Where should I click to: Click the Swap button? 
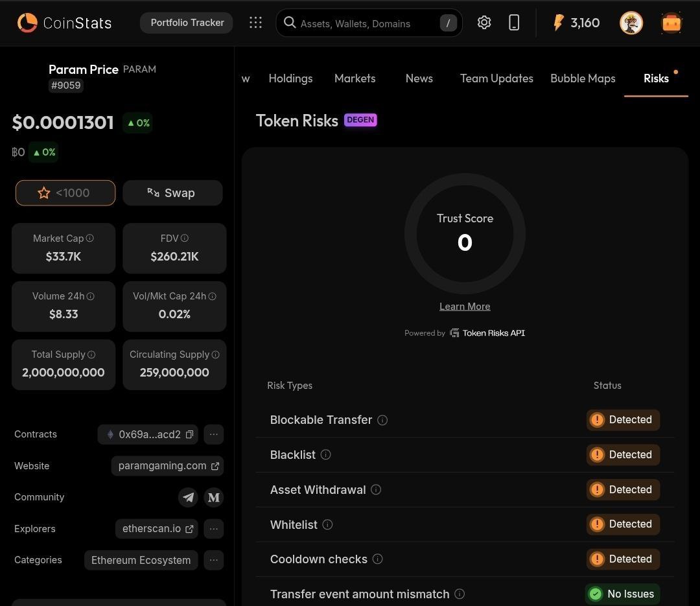[172, 193]
